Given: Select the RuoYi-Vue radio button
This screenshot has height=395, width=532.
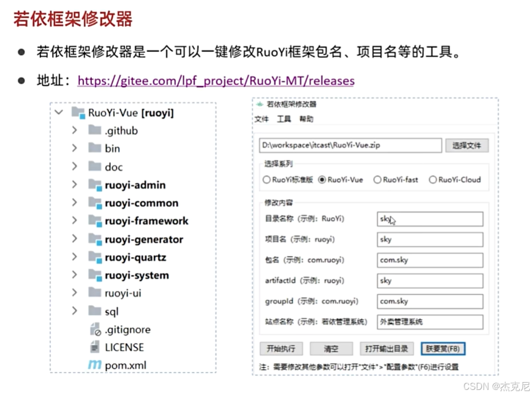Looking at the screenshot, I should point(322,179).
